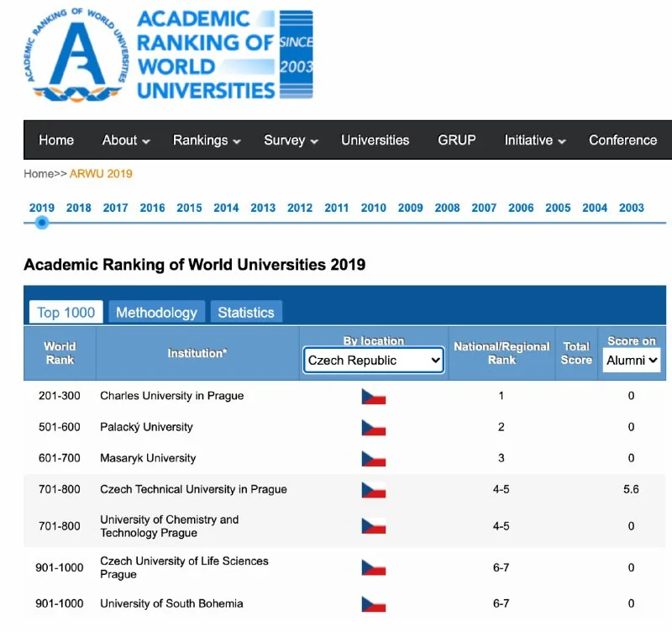Open the Conference menu item
The width and height of the screenshot is (672, 632).
[x=622, y=140]
